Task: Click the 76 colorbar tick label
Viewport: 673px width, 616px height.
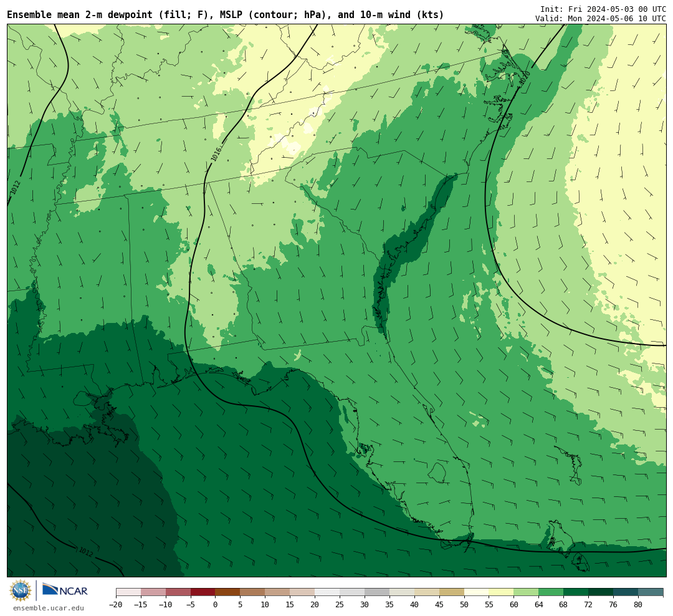Action: coord(613,604)
